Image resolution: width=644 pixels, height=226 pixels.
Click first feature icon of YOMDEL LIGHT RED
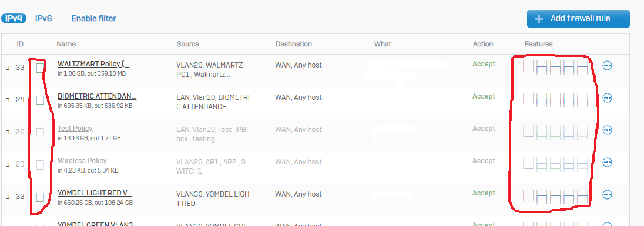[528, 195]
